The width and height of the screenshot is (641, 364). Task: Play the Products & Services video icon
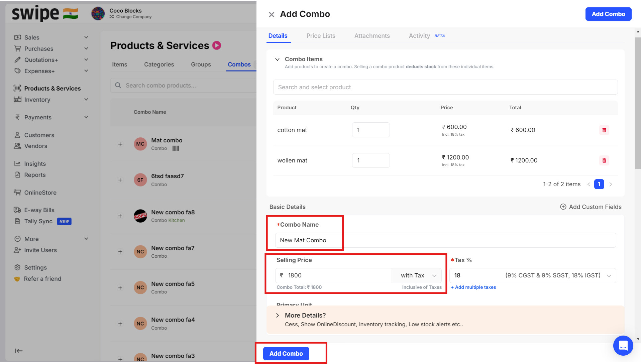coord(217,45)
